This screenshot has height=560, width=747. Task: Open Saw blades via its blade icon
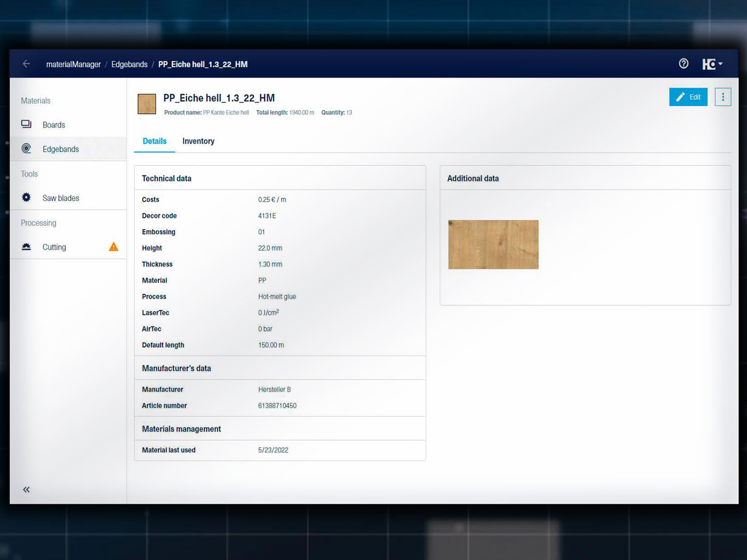[x=26, y=198]
